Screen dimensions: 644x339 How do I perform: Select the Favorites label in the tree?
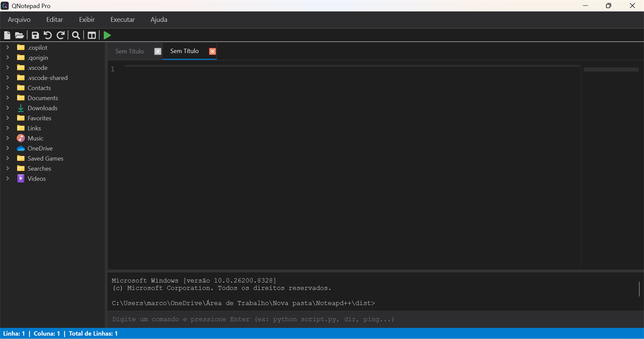40,118
